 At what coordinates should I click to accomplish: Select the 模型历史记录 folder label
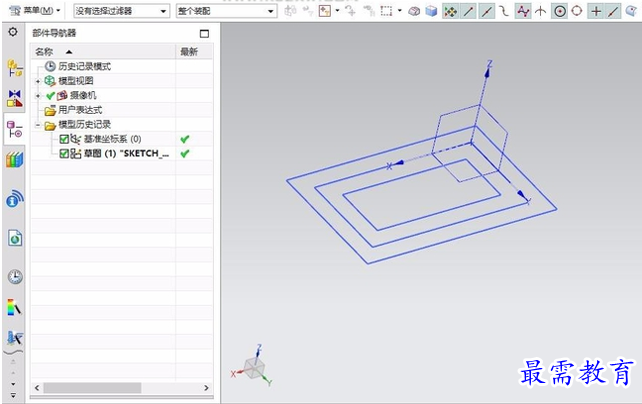tap(84, 124)
